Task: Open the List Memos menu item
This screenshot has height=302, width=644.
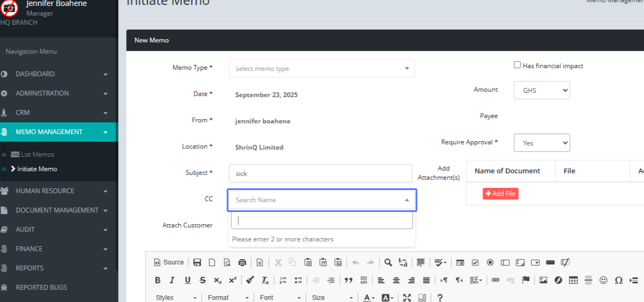Action: tap(37, 154)
